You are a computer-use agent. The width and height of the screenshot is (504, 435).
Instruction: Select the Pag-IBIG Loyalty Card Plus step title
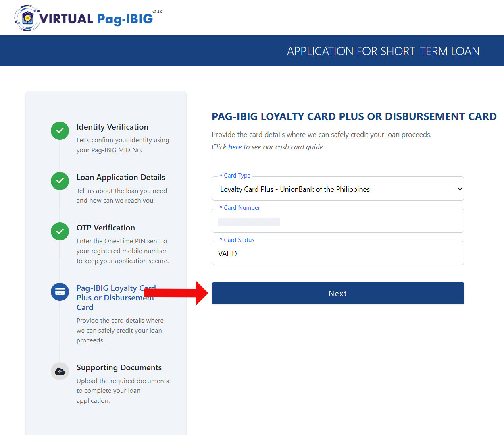[116, 298]
